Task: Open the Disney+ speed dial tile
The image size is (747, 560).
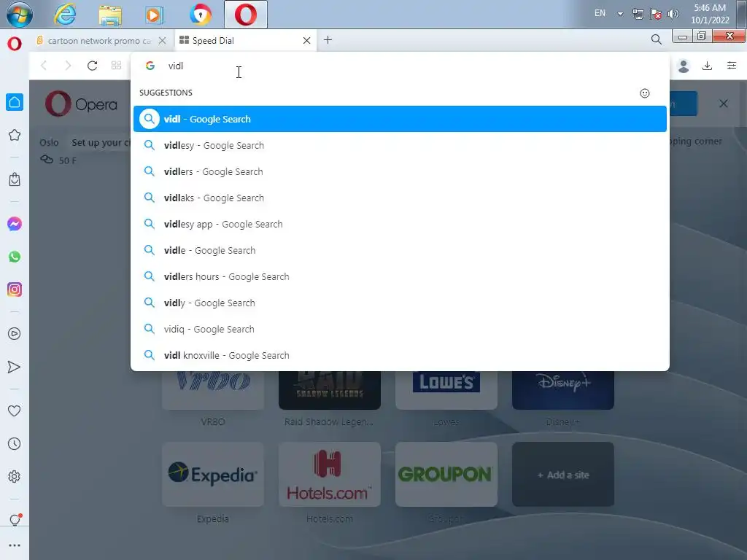Action: pos(563,390)
